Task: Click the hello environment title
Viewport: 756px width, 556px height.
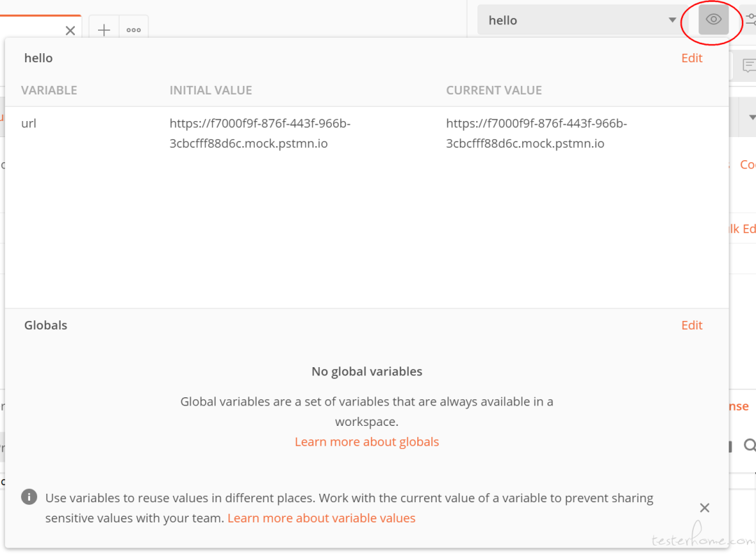Action: [x=38, y=58]
